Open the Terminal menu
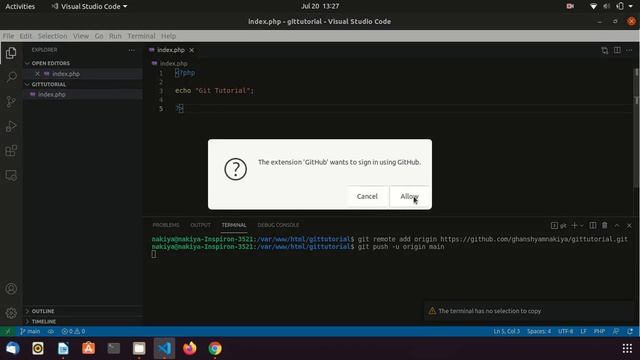 [141, 36]
